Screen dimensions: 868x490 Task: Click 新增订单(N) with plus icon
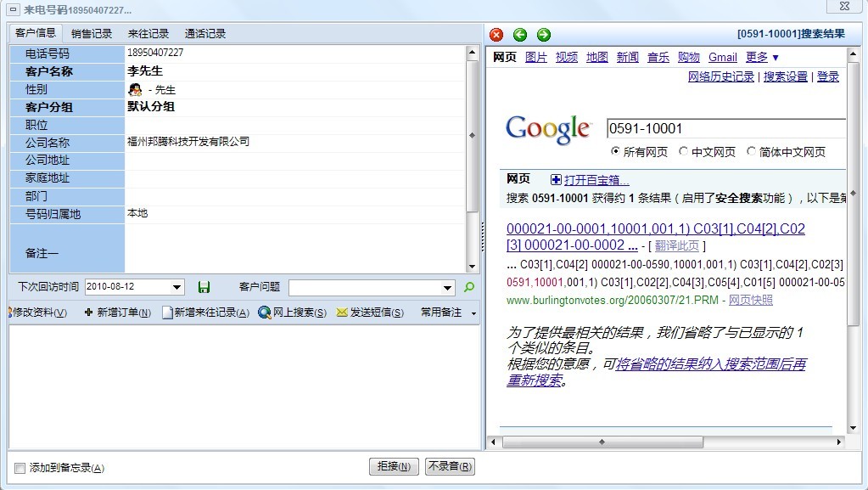(x=117, y=313)
